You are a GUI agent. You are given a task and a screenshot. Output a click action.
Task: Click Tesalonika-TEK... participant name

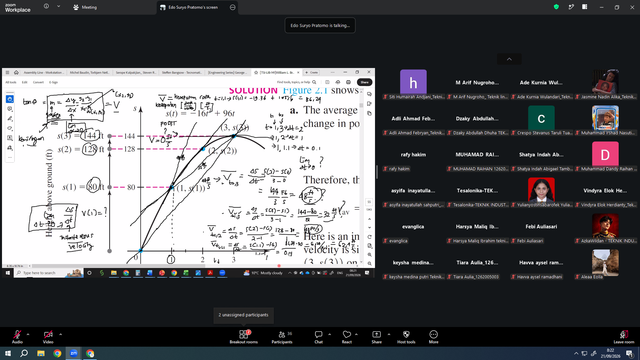[x=477, y=191]
